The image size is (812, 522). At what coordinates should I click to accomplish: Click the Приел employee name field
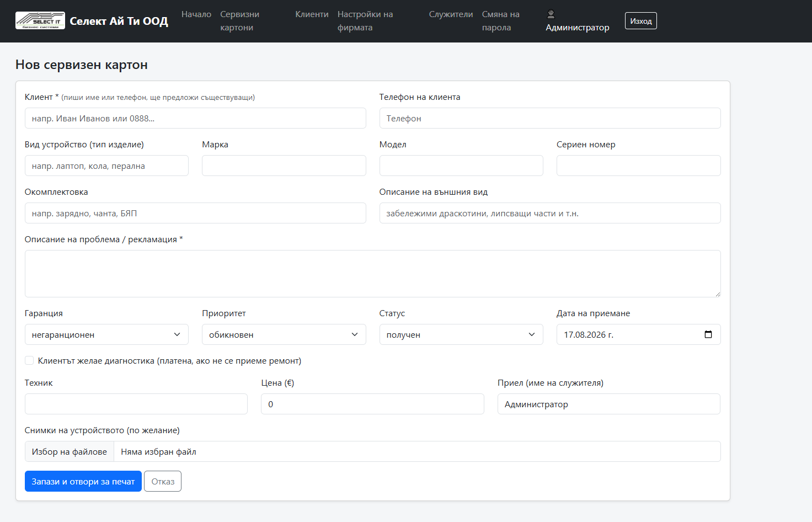(609, 404)
